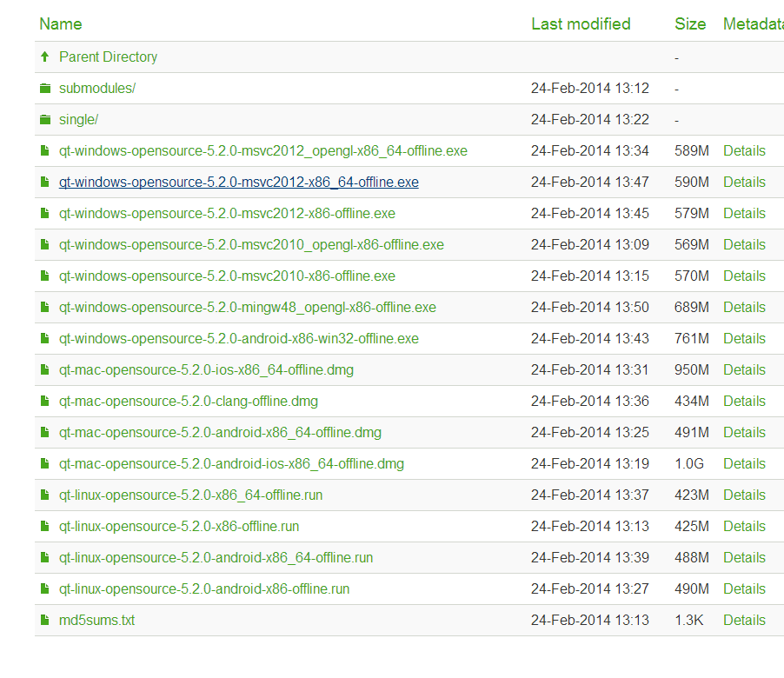Click file icon for msvc2012_opengl-x86_64 exe
Image resolution: width=784 pixels, height=678 pixels.
(45, 150)
